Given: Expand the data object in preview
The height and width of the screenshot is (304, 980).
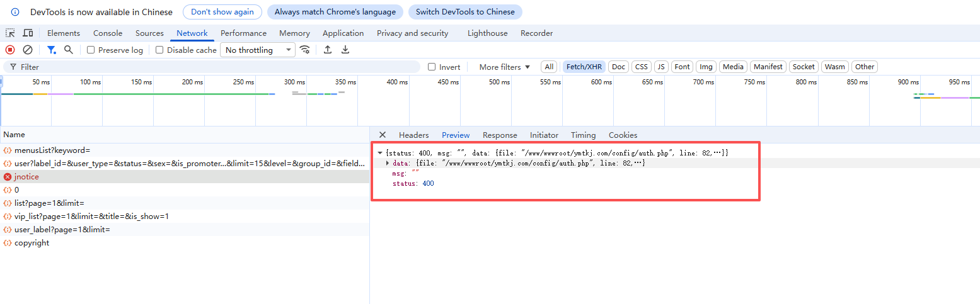Looking at the screenshot, I should coord(388,164).
